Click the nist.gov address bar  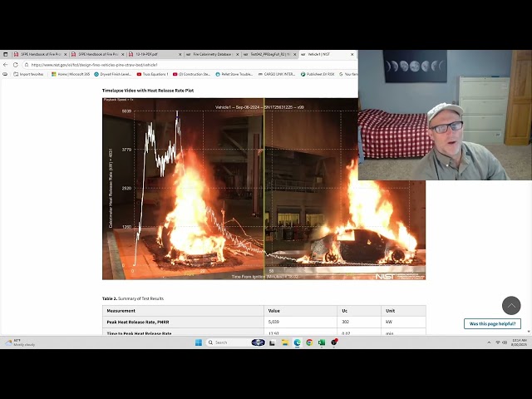(x=190, y=65)
